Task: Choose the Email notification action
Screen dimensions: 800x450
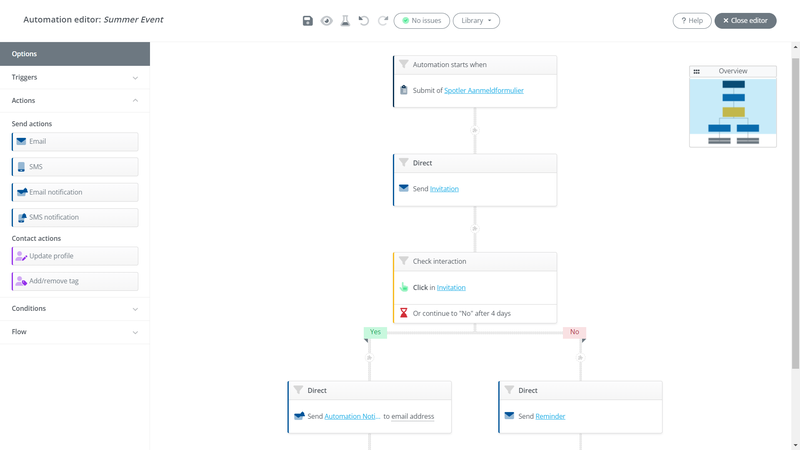Action: 75,192
